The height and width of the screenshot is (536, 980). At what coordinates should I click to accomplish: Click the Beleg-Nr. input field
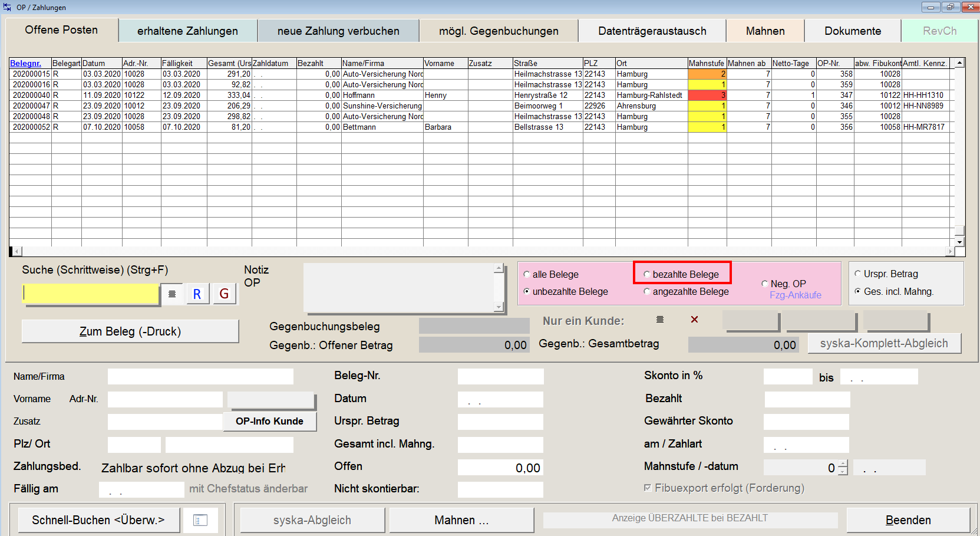click(500, 376)
